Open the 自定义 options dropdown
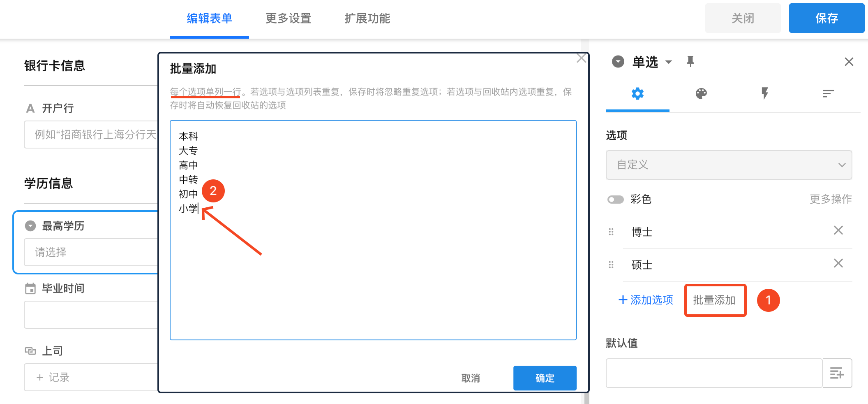 729,165
